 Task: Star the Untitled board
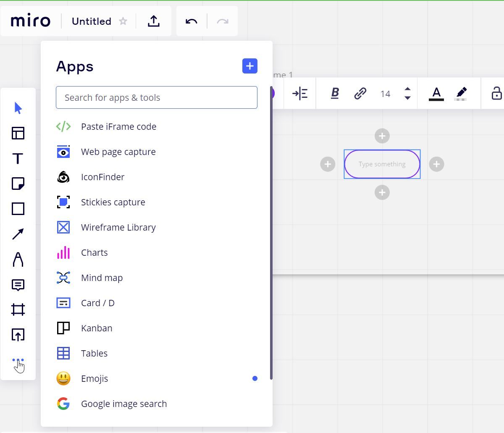point(123,21)
